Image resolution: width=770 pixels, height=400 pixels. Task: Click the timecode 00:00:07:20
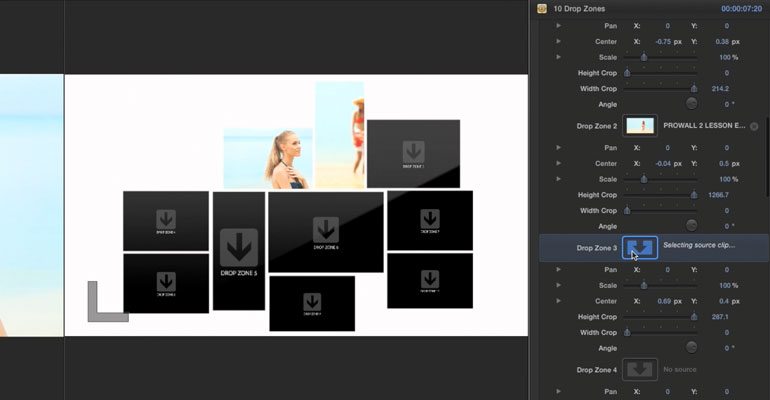(742, 9)
